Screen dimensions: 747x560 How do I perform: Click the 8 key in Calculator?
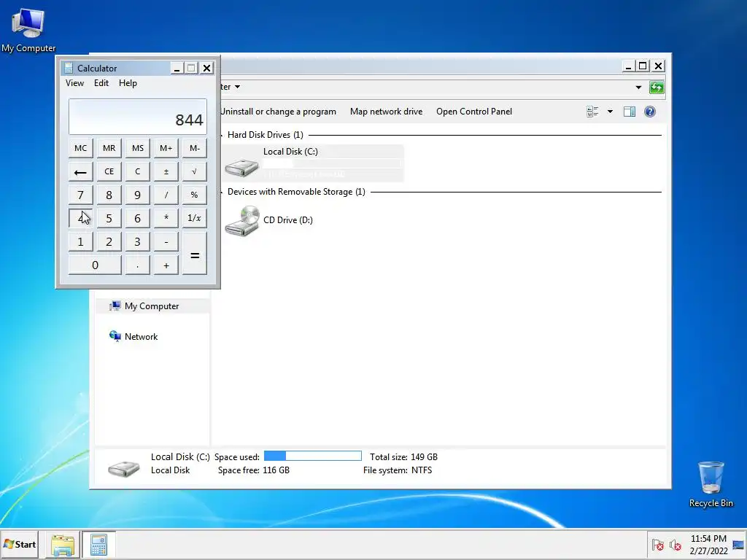pyautogui.click(x=109, y=195)
